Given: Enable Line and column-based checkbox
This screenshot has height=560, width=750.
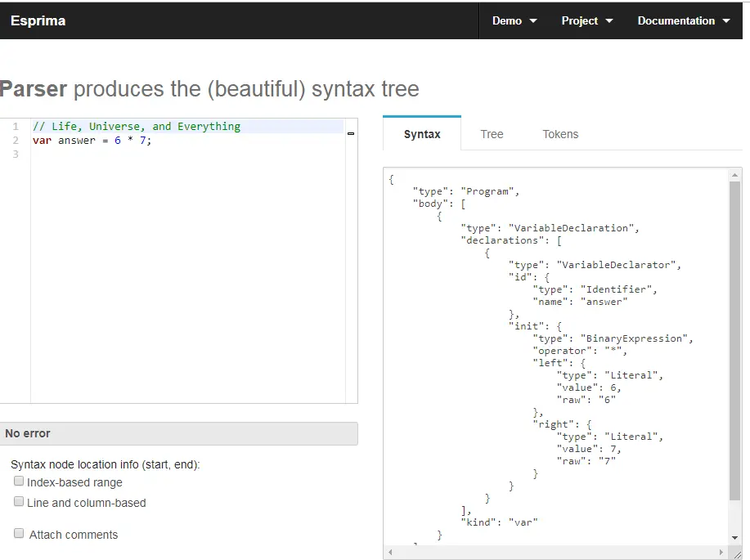Looking at the screenshot, I should [x=19, y=502].
